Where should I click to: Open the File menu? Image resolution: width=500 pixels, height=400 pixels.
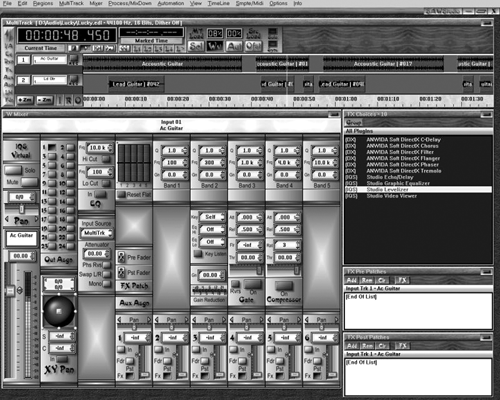(7, 3)
